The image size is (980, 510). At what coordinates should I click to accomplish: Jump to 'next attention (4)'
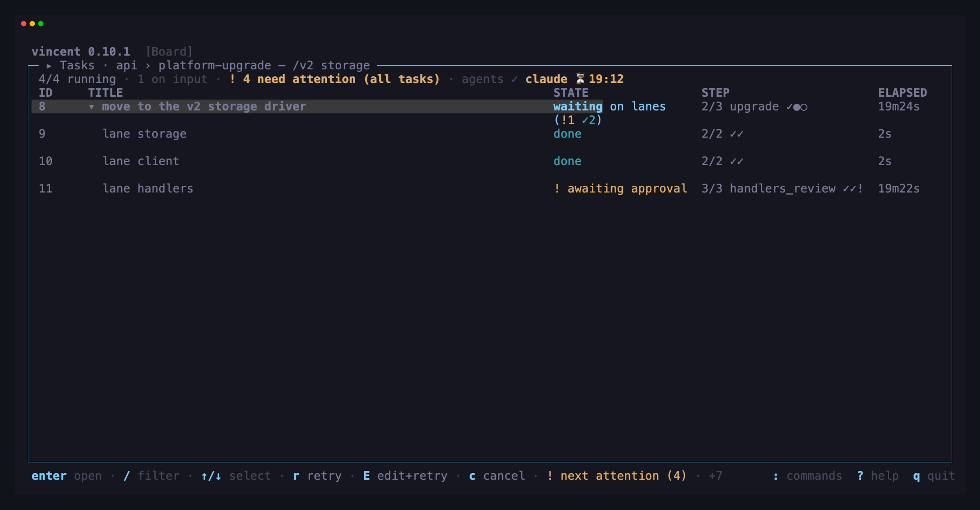click(x=617, y=476)
